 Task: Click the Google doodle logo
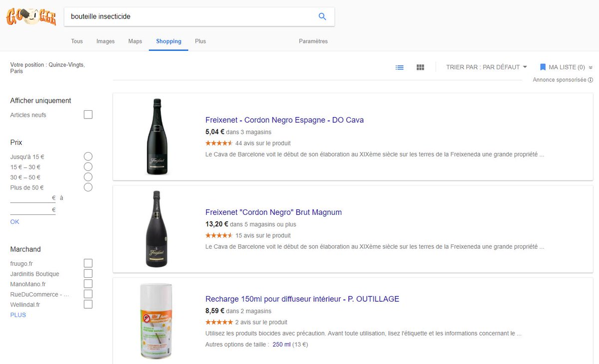tap(31, 16)
